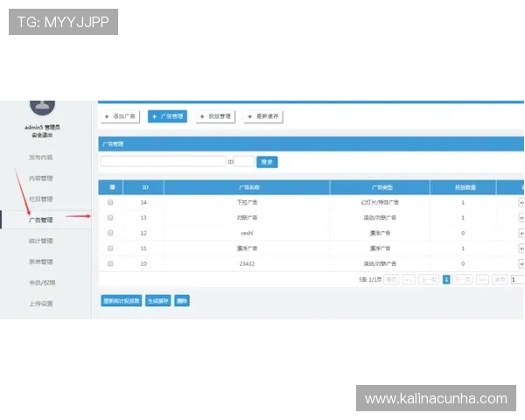Click placement count in row 23432
The height and width of the screenshot is (420, 525).
point(463,264)
